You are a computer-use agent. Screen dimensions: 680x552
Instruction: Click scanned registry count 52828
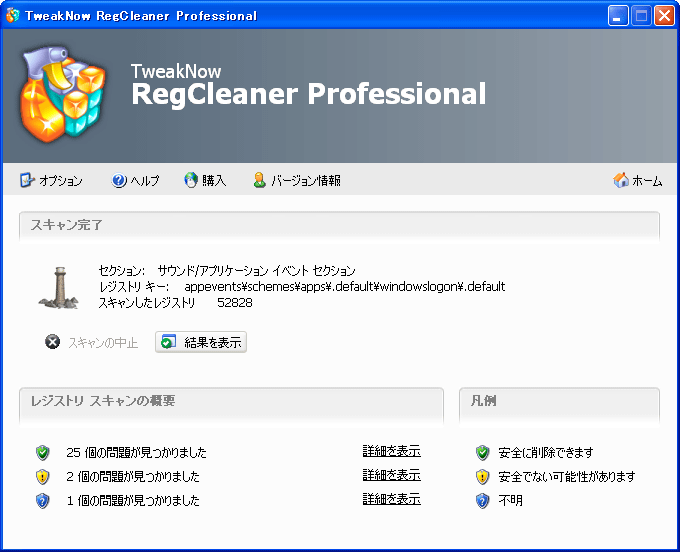235,303
